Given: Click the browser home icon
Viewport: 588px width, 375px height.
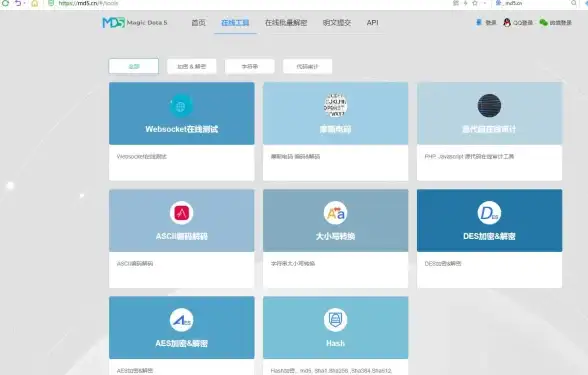Looking at the screenshot, I should (34, 3).
